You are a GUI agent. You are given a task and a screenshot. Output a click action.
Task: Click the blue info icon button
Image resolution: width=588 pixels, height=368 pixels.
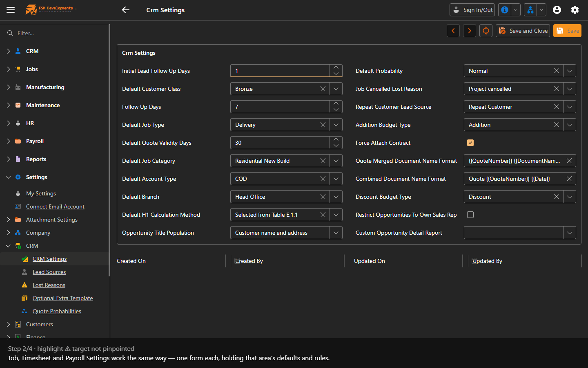505,10
